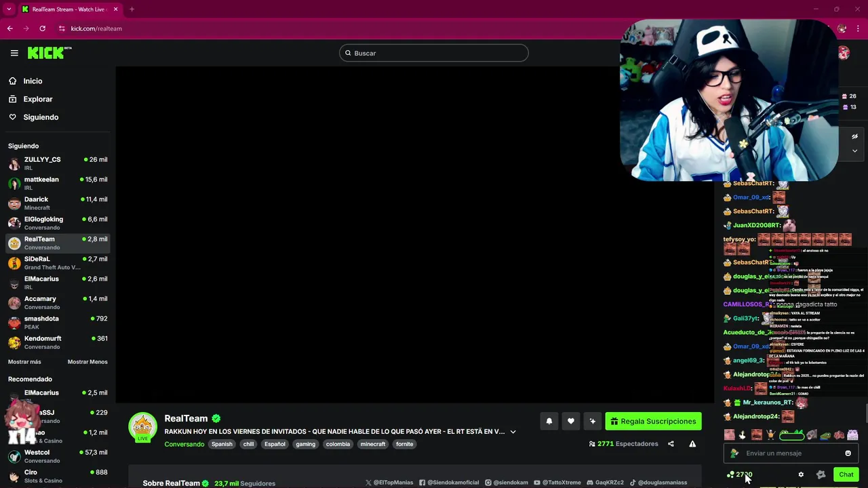Hide chat with crossed-eye icon
The image size is (868, 488).
(854, 136)
